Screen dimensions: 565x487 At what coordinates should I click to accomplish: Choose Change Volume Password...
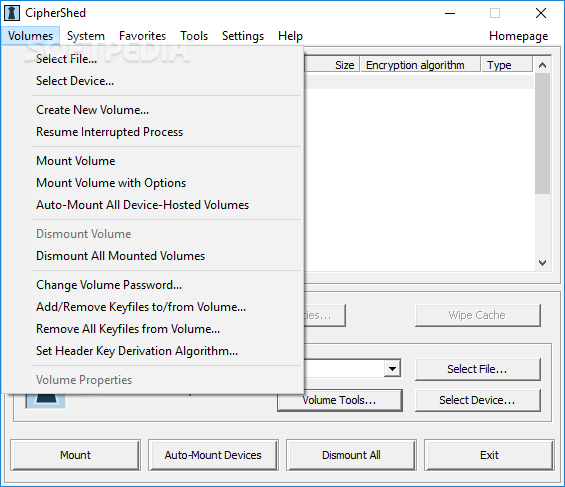click(152, 285)
